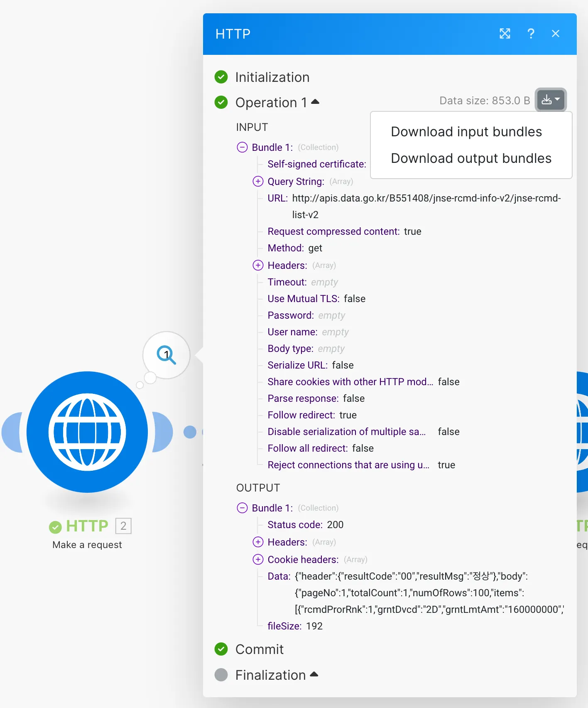The height and width of the screenshot is (708, 588).
Task: Click the OUTPUT section heading
Action: coord(258,488)
